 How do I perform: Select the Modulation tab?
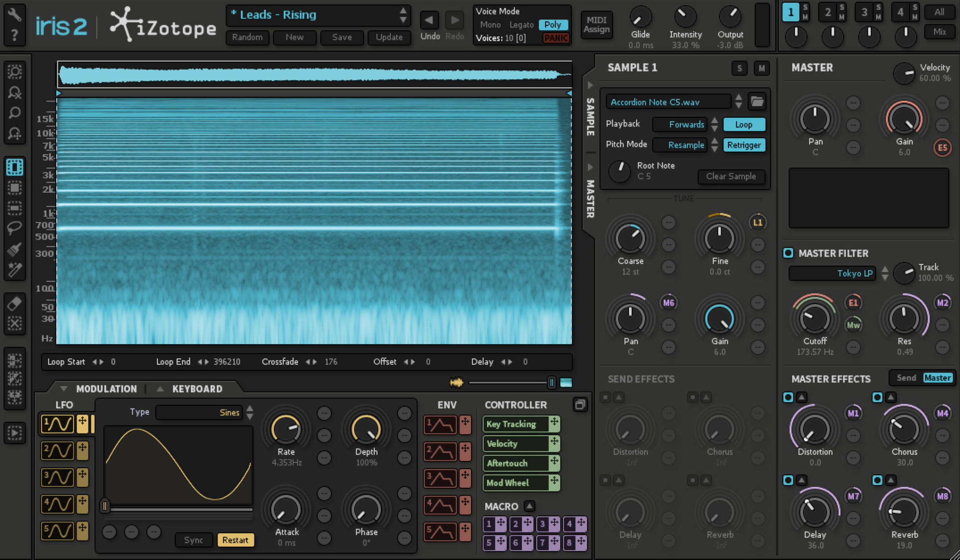coord(107,389)
